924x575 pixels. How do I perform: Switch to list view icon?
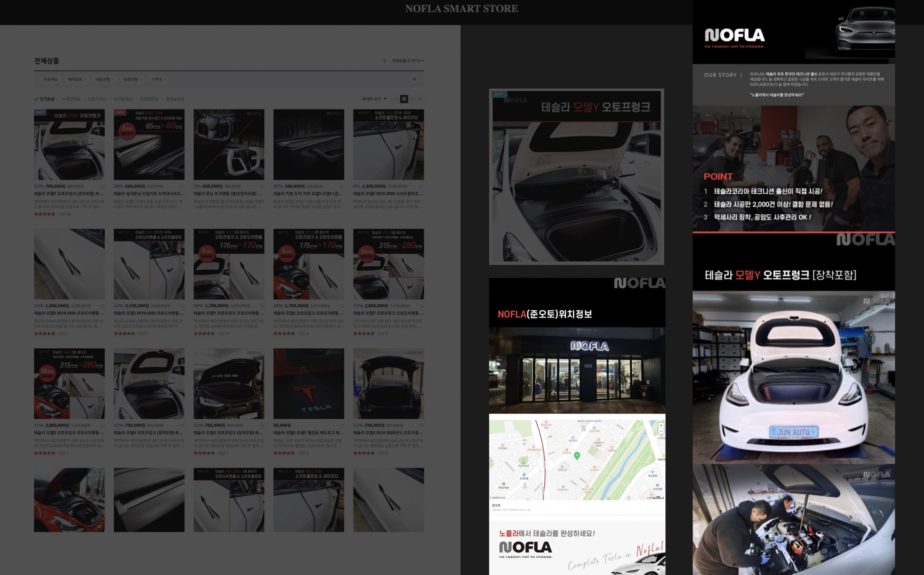pos(396,99)
